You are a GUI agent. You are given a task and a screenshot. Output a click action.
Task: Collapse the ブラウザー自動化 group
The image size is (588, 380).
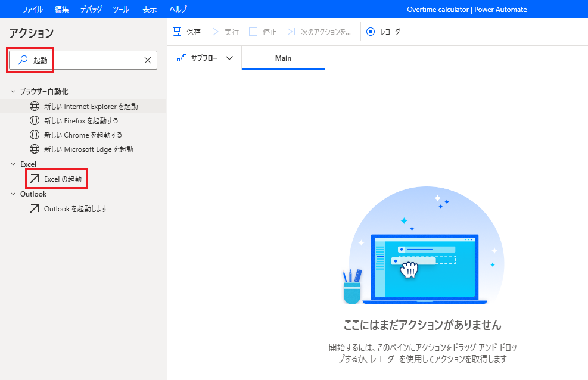pos(12,91)
